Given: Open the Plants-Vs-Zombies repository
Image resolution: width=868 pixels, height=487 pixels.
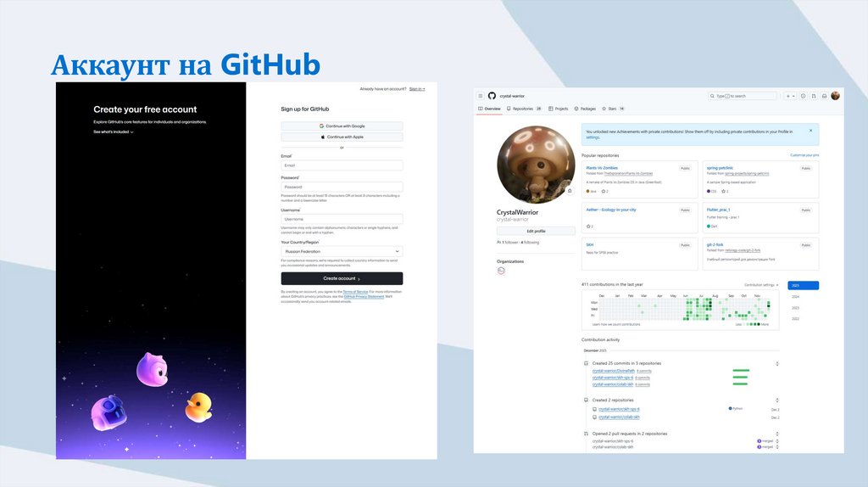Looking at the screenshot, I should point(602,168).
